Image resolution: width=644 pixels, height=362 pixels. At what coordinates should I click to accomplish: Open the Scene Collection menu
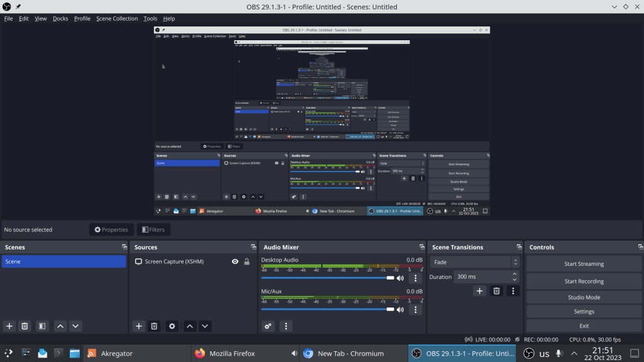[x=116, y=19]
